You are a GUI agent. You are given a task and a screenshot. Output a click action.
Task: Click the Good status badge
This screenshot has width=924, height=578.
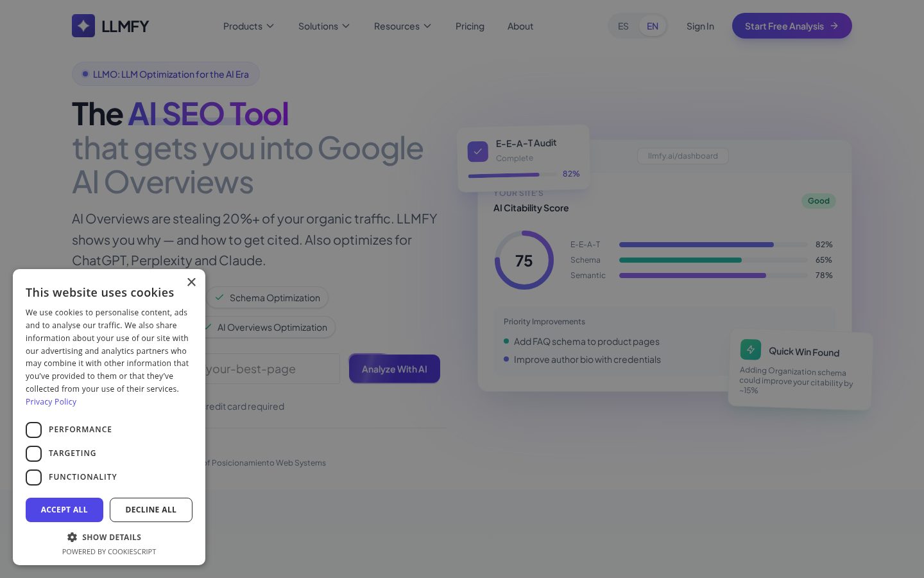coord(819,201)
